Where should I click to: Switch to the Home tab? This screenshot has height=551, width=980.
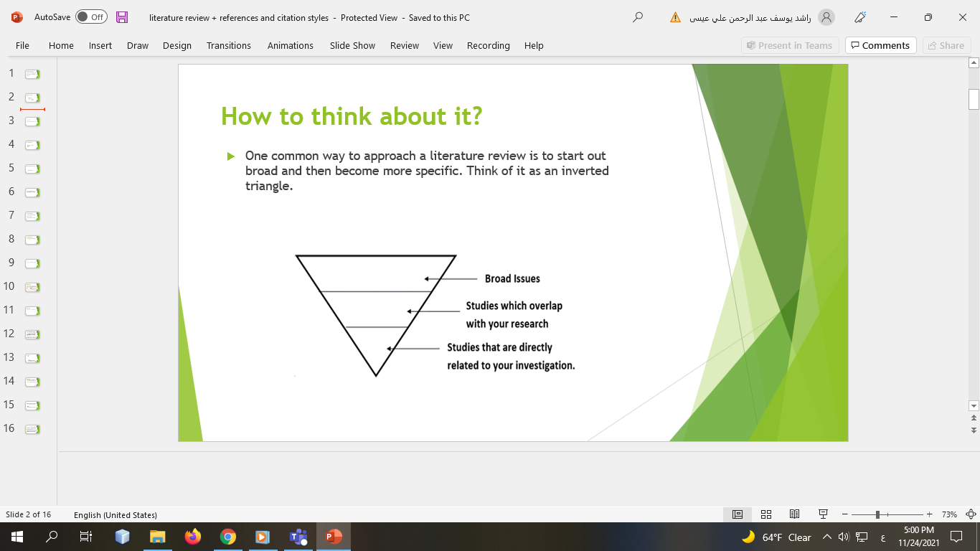pyautogui.click(x=61, y=45)
